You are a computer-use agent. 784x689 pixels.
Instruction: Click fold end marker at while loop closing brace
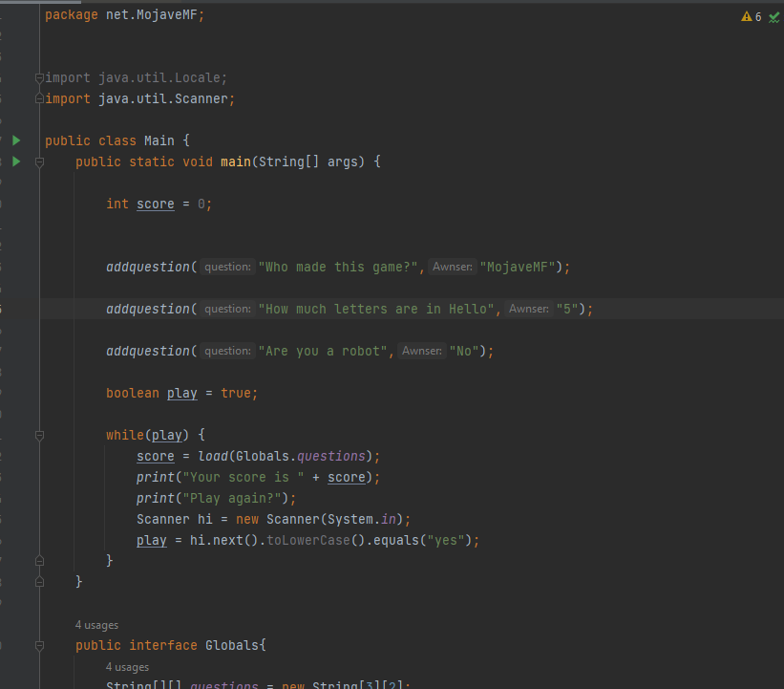(x=39, y=561)
